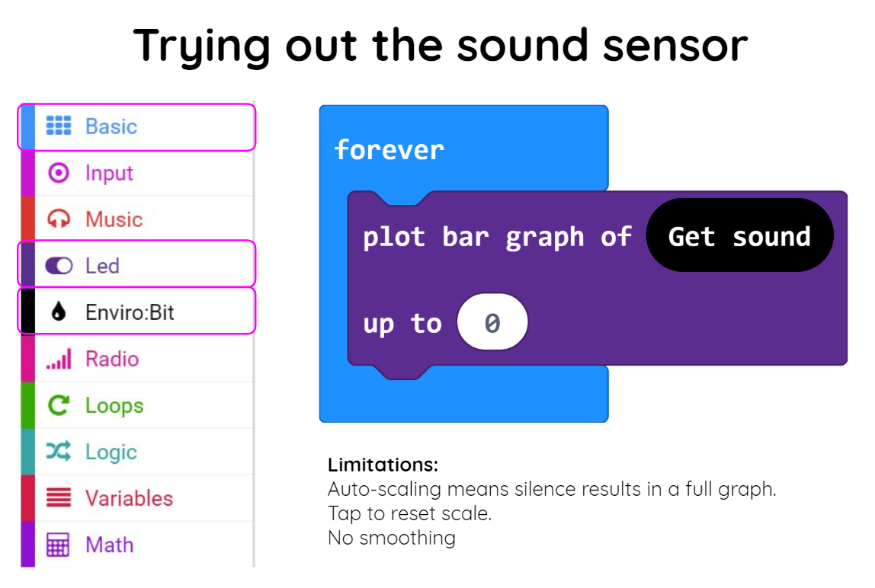Image resolution: width=875 pixels, height=588 pixels.
Task: Click the Logic shuffle icon
Action: coord(59,452)
